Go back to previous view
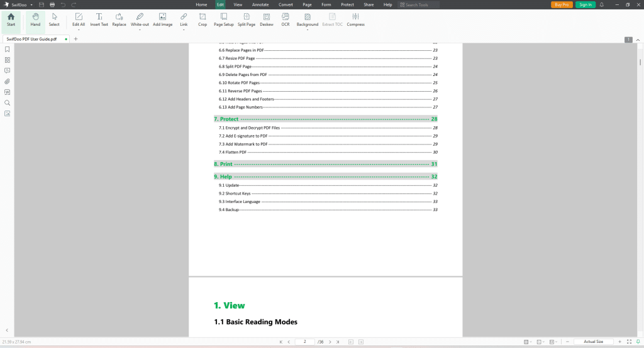 coord(351,342)
